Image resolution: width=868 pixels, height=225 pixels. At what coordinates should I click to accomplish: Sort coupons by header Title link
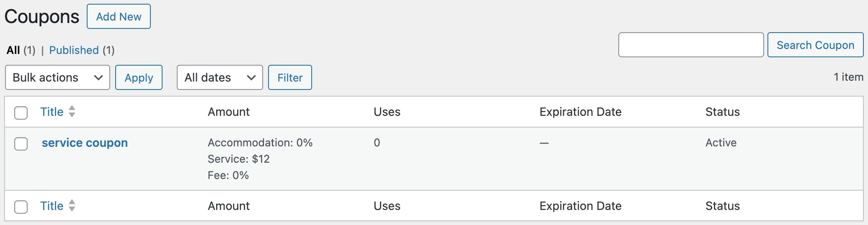52,112
